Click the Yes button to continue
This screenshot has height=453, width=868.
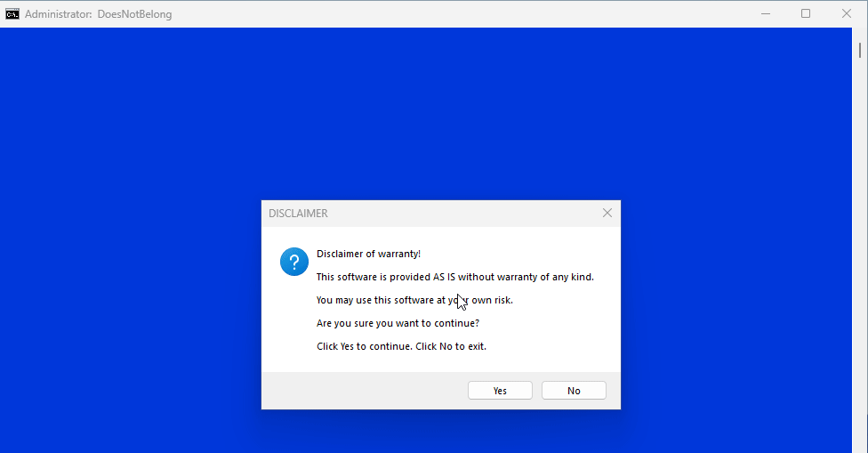click(500, 391)
